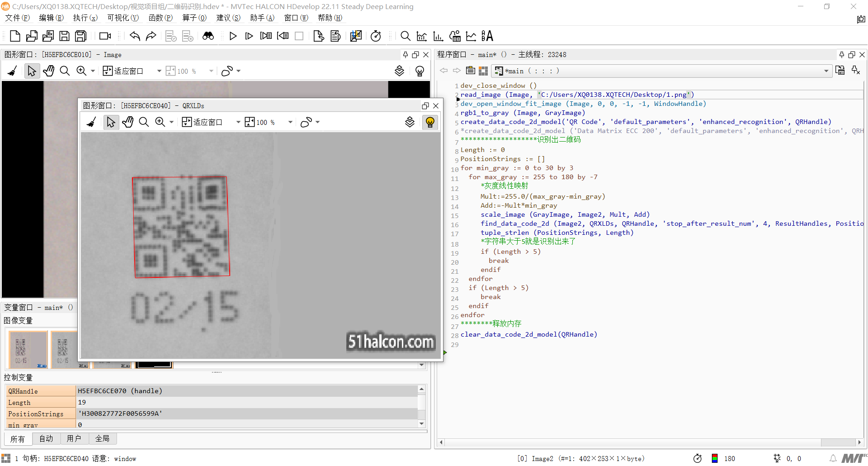Open the 可视化(V) menu
Image resolution: width=868 pixels, height=466 pixels.
[x=123, y=18]
